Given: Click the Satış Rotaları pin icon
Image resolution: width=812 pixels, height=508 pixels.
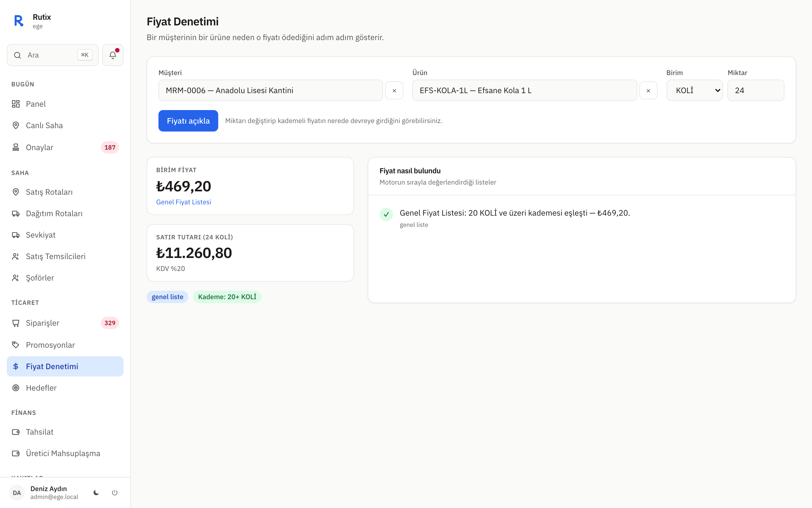Looking at the screenshot, I should pos(16,192).
